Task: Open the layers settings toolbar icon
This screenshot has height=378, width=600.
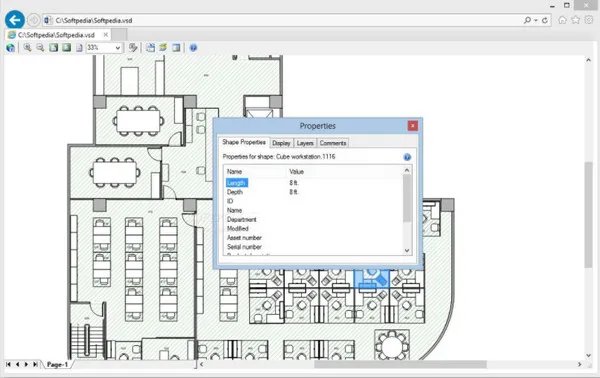Action: point(163,47)
